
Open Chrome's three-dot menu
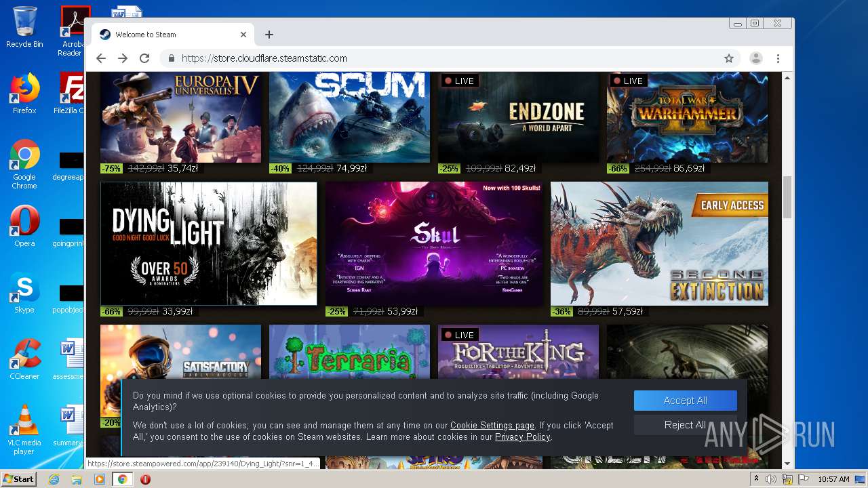[778, 58]
